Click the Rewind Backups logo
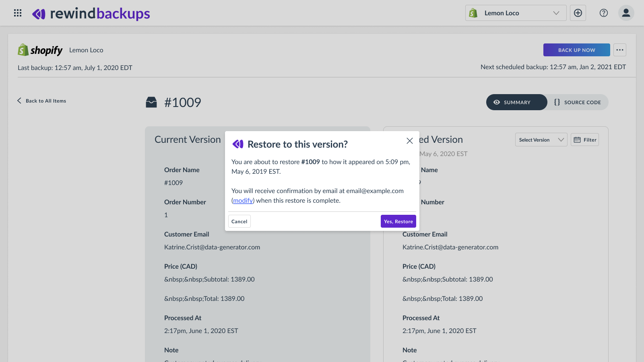The width and height of the screenshot is (644, 362). pos(91,14)
